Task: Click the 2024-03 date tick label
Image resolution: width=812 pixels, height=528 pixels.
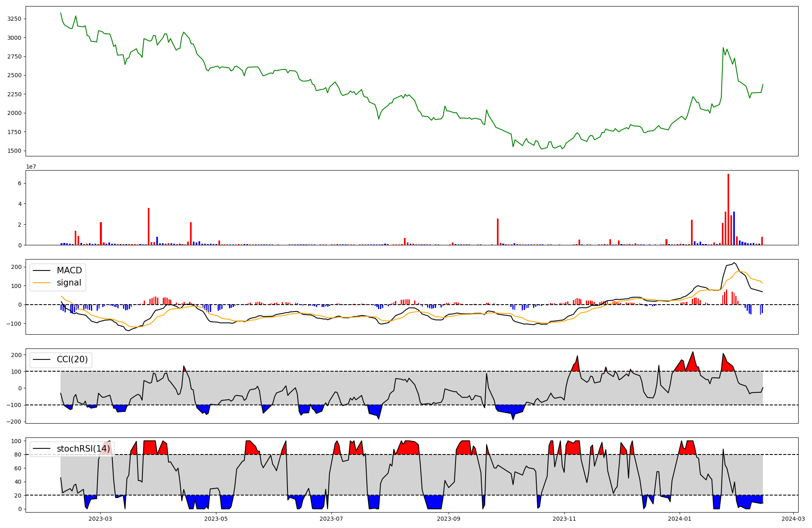Action: tap(793, 519)
